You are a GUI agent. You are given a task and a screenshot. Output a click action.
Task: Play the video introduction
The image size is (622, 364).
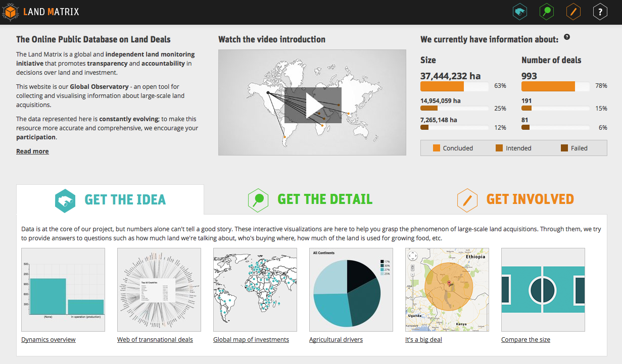click(x=313, y=105)
